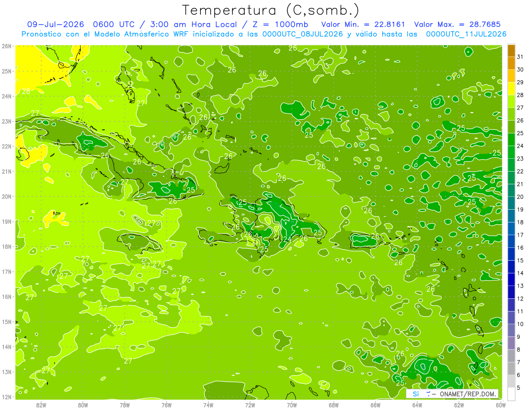
Task: Click the "64W" longitude axis label
Action: coord(417,405)
